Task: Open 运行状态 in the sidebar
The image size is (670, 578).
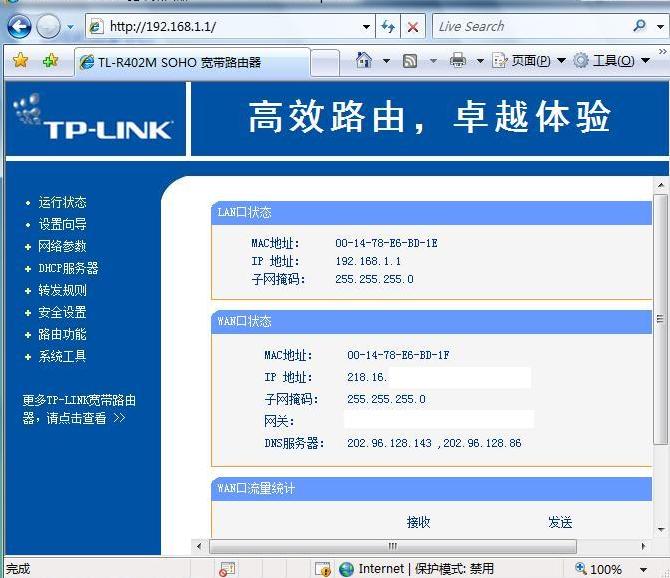Action: tap(62, 202)
